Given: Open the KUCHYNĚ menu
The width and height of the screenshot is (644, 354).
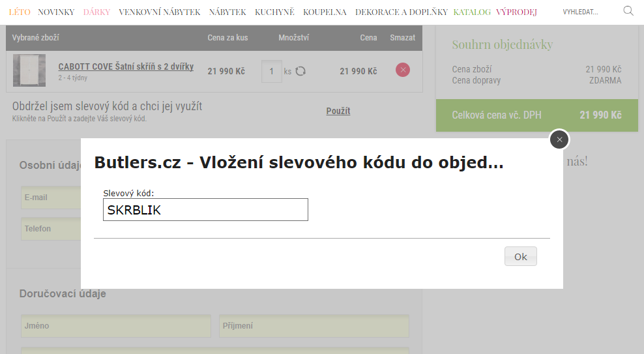Looking at the screenshot, I should 274,12.
